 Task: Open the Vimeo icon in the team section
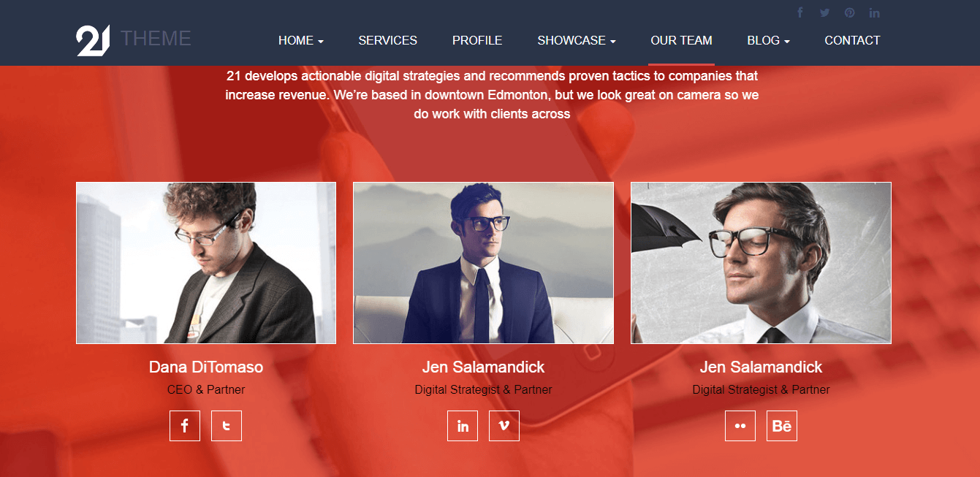(x=504, y=426)
